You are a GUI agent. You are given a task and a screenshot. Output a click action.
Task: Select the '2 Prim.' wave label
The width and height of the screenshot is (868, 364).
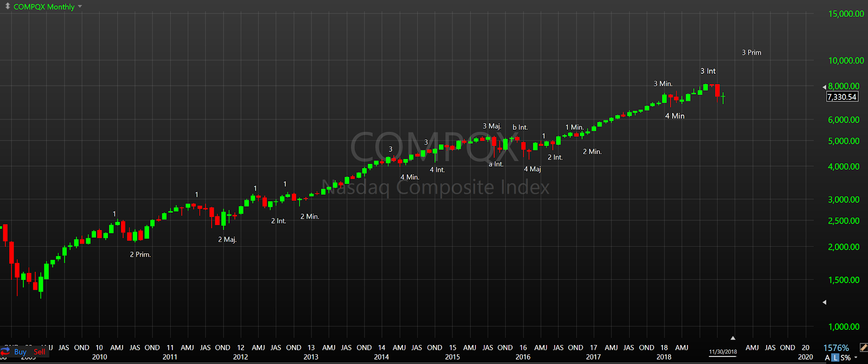point(141,254)
